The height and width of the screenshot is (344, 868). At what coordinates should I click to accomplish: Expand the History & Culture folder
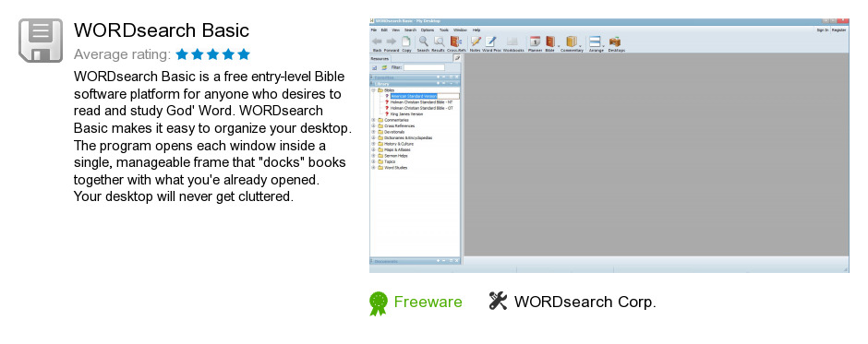[374, 144]
